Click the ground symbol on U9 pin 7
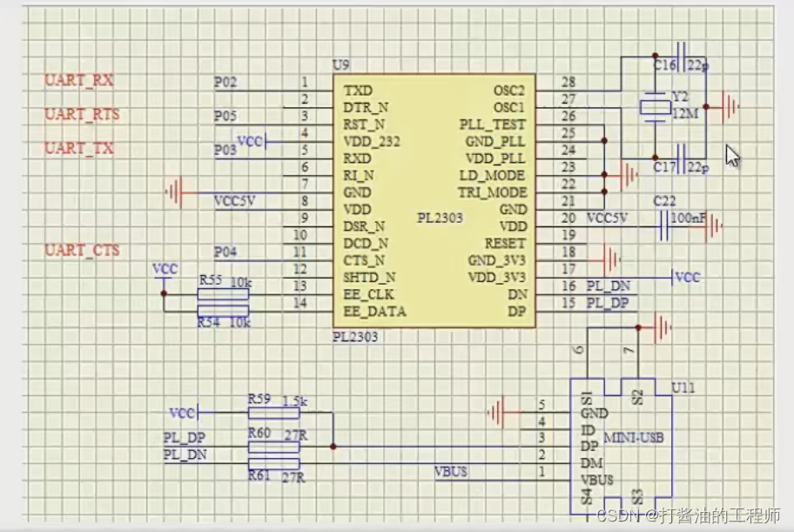Screen dimensions: 794x532 point(175,192)
